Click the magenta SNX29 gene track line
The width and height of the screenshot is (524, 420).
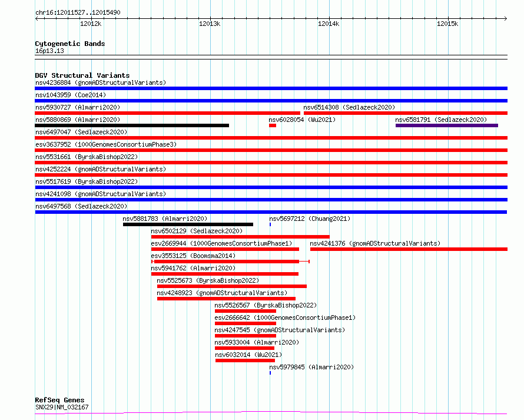[x=271, y=413]
